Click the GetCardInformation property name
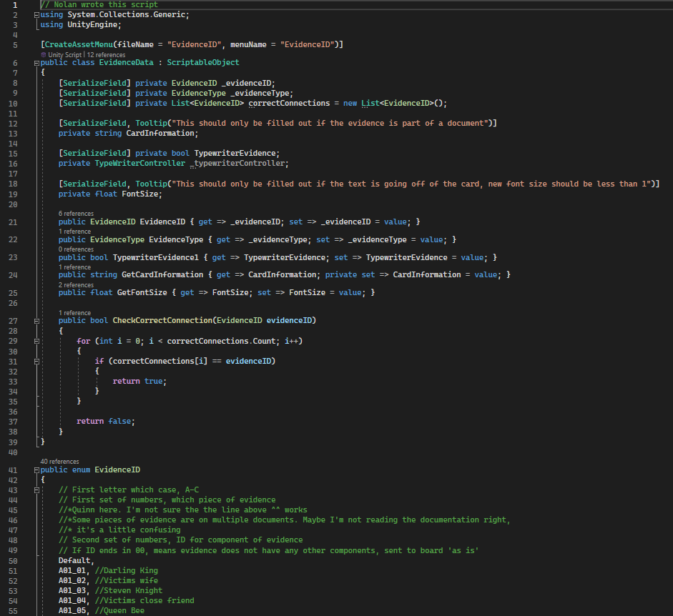This screenshot has width=673, height=616. point(162,274)
